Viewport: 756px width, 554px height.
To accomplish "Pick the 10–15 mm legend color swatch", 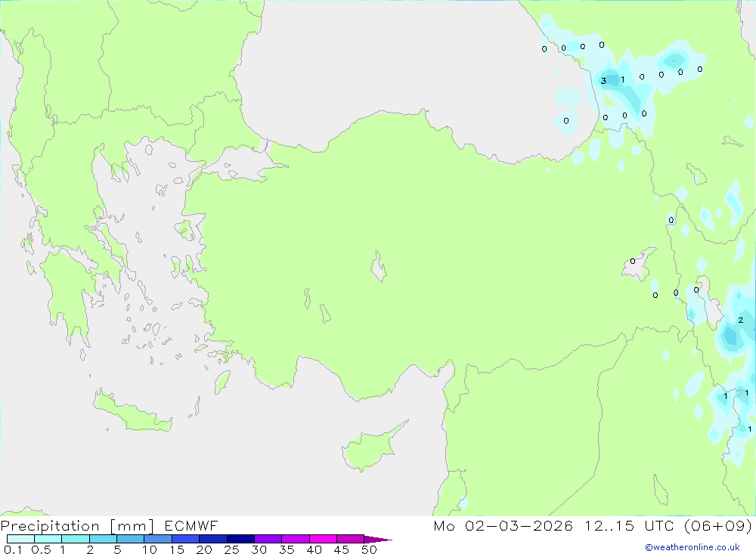I will click(x=158, y=539).
